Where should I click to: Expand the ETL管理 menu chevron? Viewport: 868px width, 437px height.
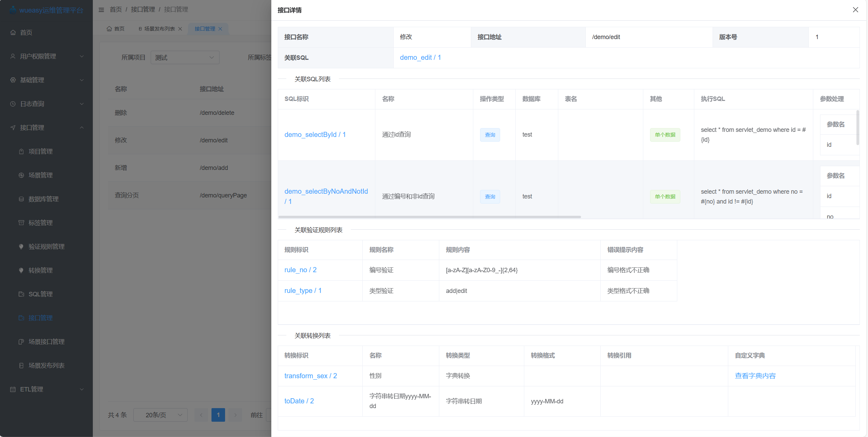(82, 389)
